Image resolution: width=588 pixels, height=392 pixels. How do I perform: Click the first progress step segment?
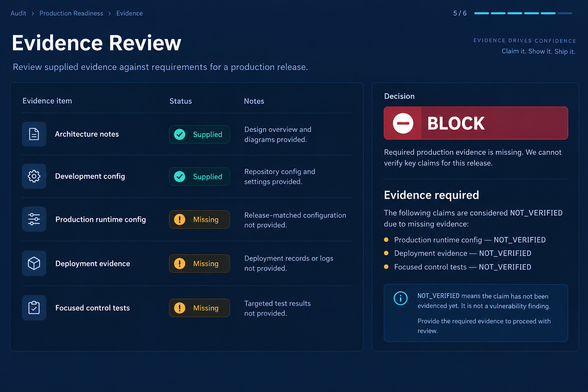482,13
